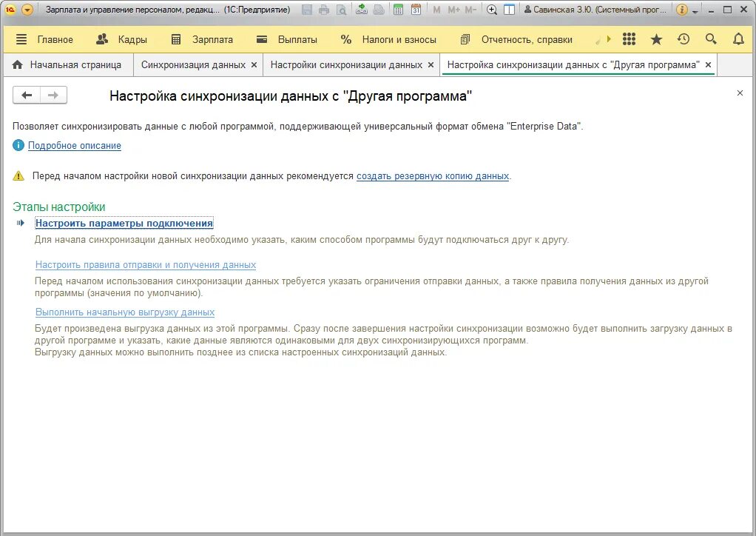Click the Print icon in title bar
756x536 pixels.
[x=324, y=10]
